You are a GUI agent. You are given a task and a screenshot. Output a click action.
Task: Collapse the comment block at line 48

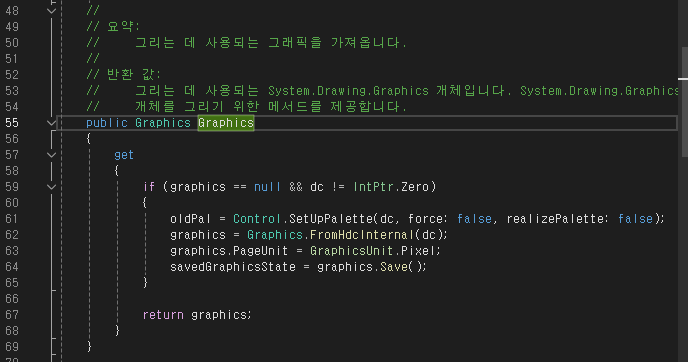pyautogui.click(x=51, y=11)
